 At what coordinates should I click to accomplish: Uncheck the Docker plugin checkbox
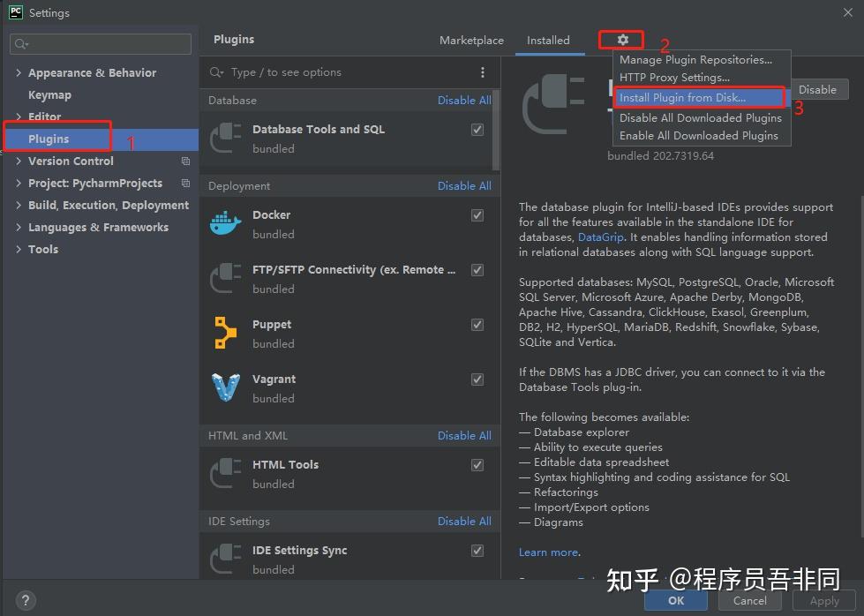[477, 215]
